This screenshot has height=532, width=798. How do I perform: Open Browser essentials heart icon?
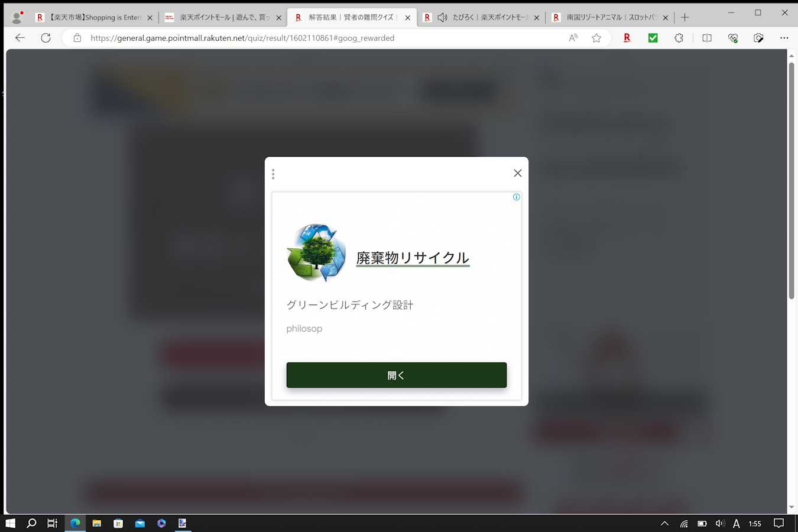[x=733, y=38]
